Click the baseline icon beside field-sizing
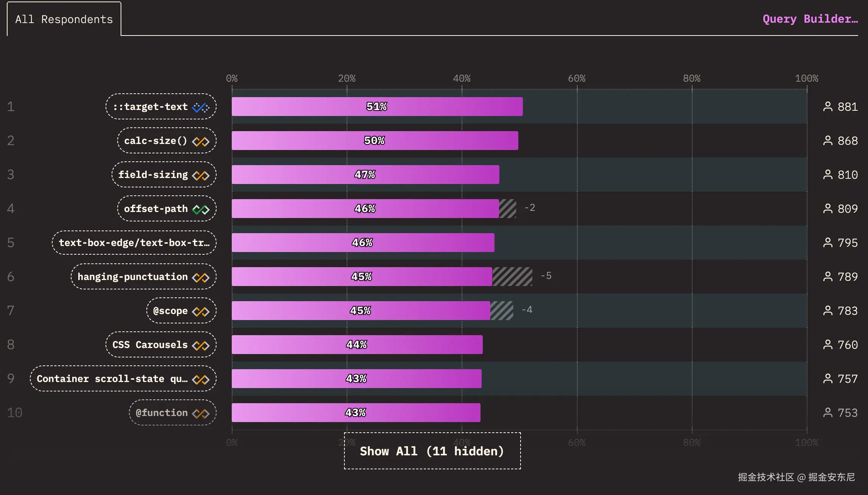Image resolution: width=868 pixels, height=495 pixels. [x=201, y=175]
